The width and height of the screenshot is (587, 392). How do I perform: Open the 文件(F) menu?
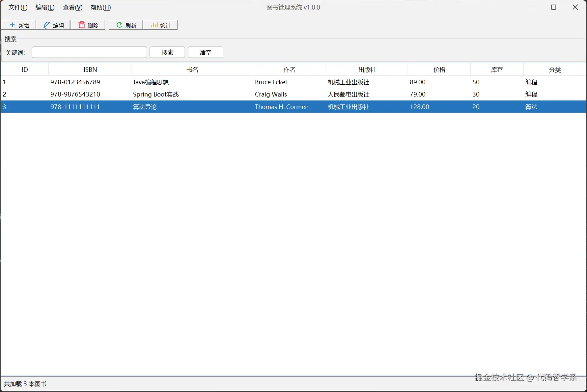pos(18,7)
